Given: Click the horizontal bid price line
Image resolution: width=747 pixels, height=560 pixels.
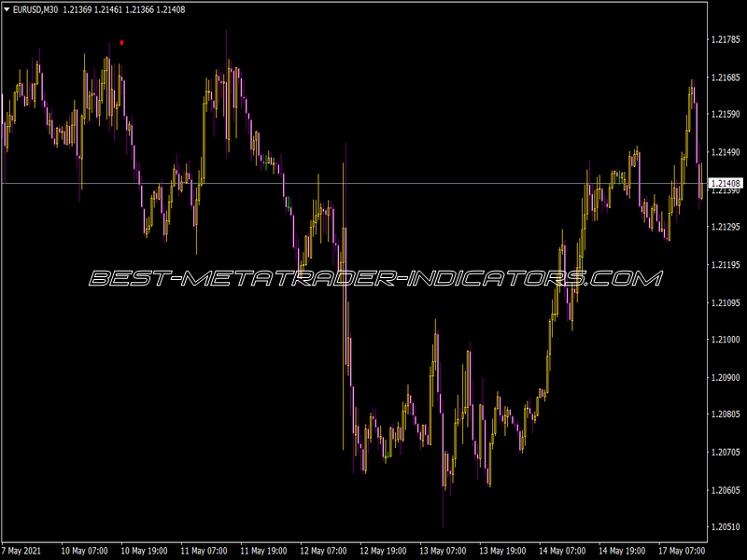Looking at the screenshot, I should (355, 183).
